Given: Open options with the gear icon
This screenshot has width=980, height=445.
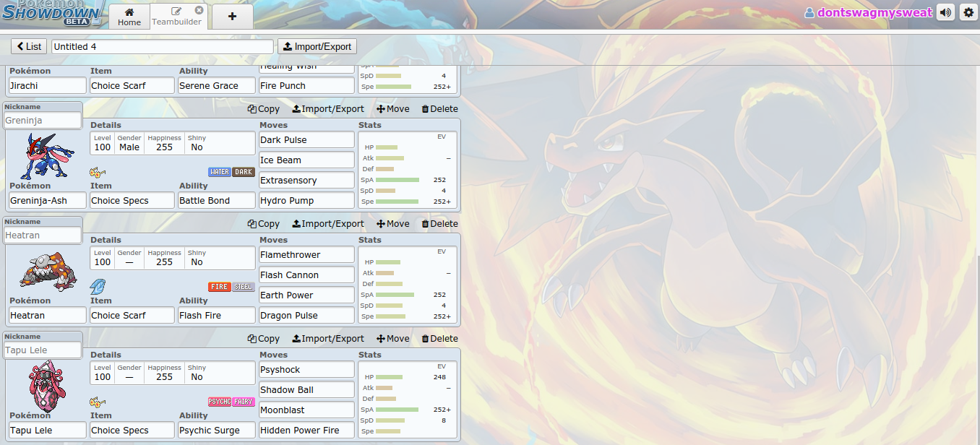Looking at the screenshot, I should click(x=968, y=13).
